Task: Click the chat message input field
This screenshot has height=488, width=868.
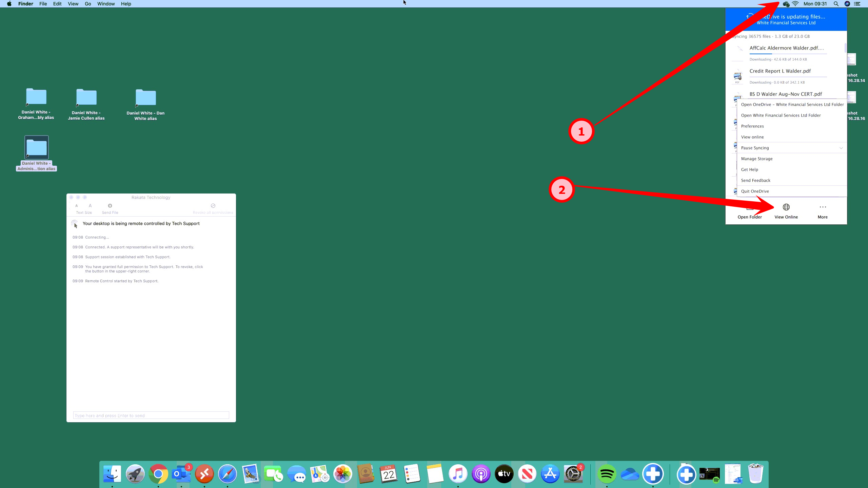Action: point(151,415)
